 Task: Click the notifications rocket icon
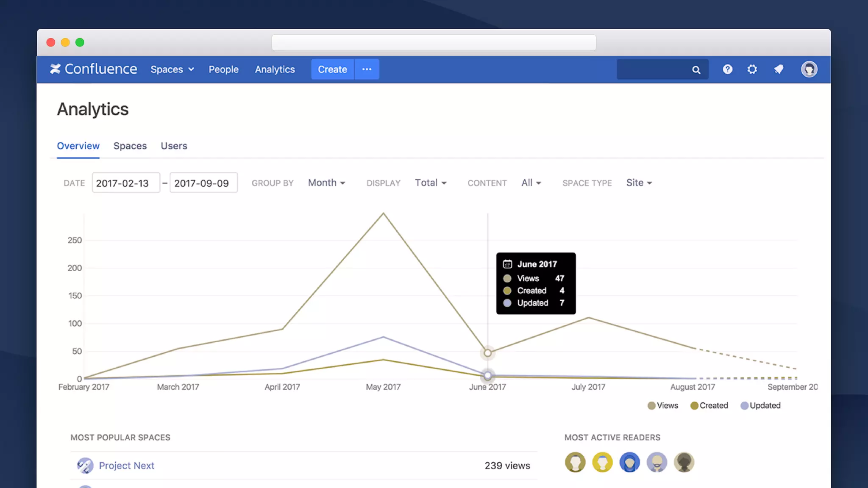(x=779, y=69)
